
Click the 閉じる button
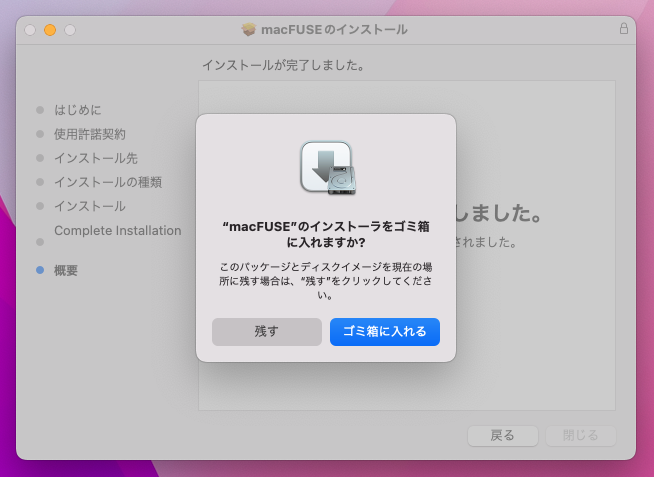click(x=581, y=436)
